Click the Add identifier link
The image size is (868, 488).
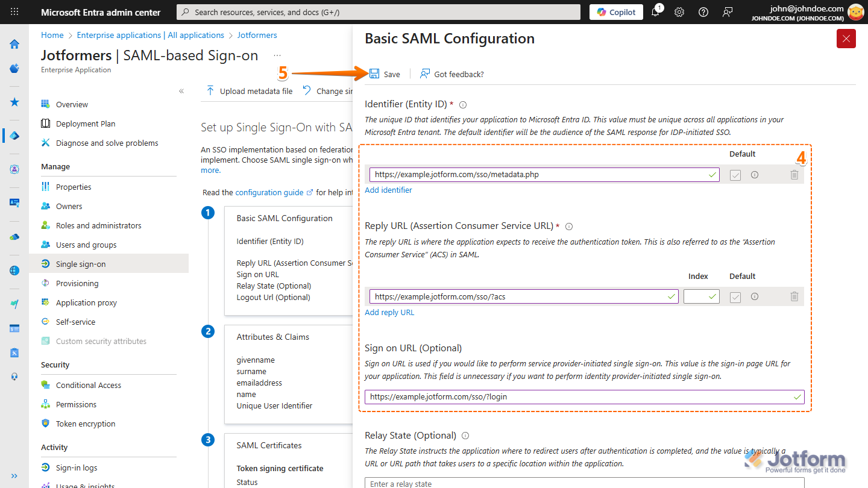coord(389,190)
